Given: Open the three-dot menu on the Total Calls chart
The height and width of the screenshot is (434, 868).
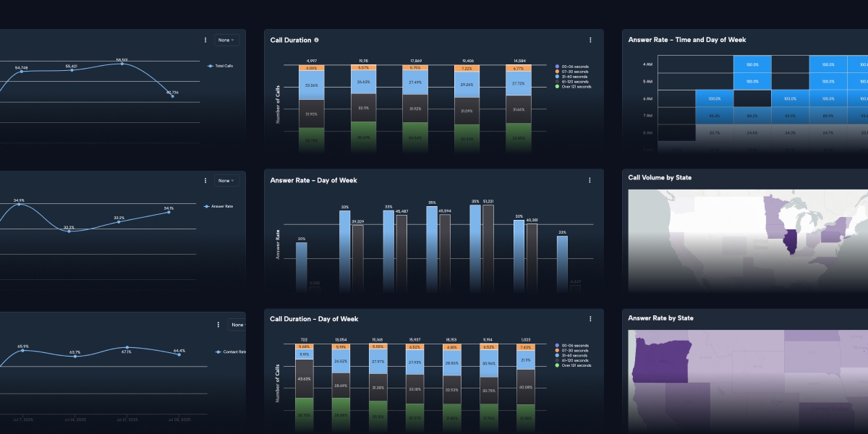Looking at the screenshot, I should [205, 41].
